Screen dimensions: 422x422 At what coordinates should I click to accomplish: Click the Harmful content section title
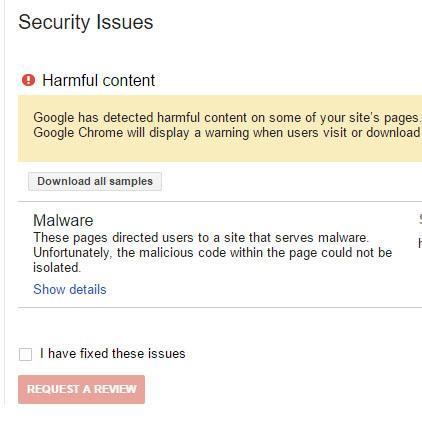[x=98, y=80]
